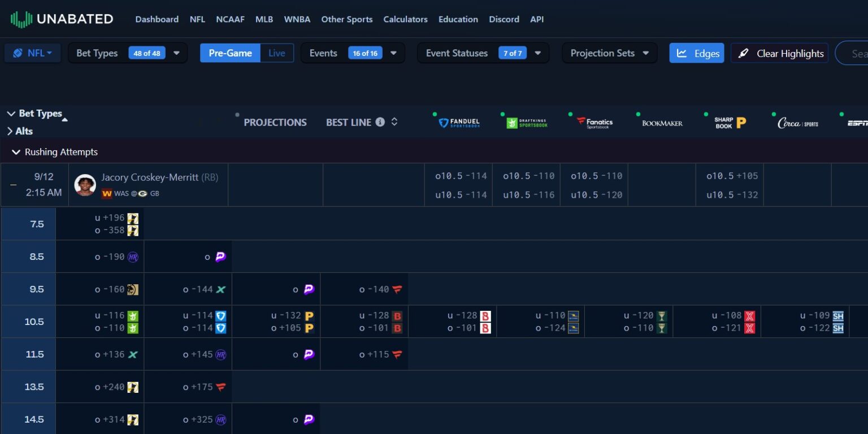Select the DraftKings Sportsbook column logo
Image resolution: width=868 pixels, height=434 pixels.
(x=527, y=123)
